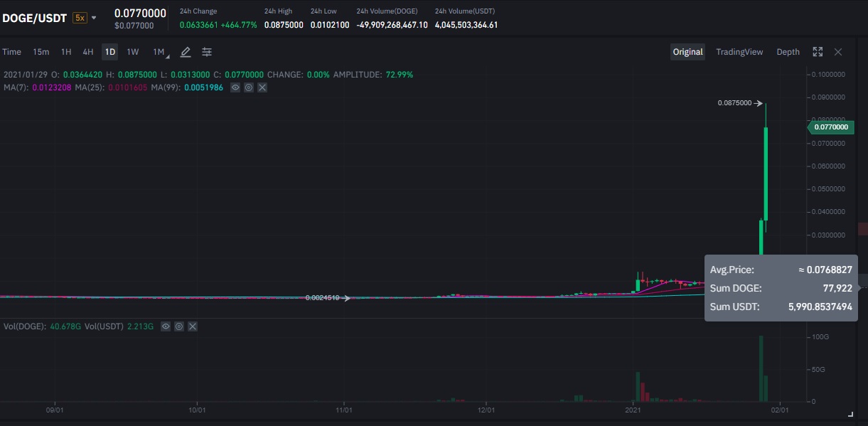Click the Avg.Price value in tooltip
The width and height of the screenshot is (868, 426).
[x=825, y=270]
